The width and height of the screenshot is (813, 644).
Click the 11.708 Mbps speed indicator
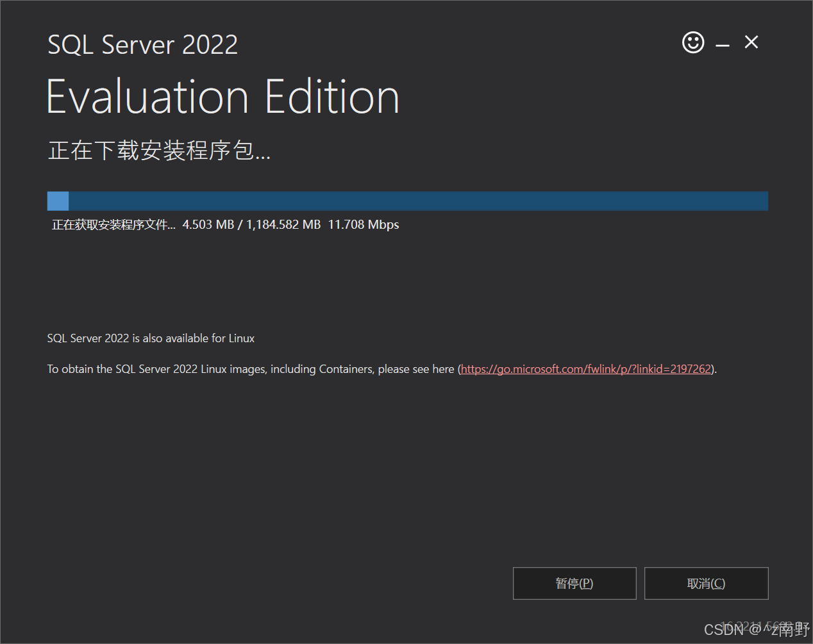[363, 224]
